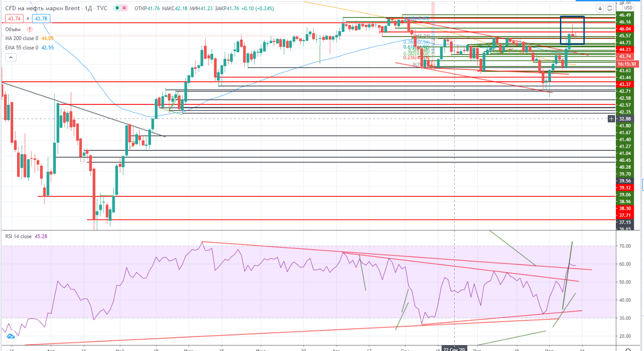Open the chart symbol title CFD Brent

[43, 8]
